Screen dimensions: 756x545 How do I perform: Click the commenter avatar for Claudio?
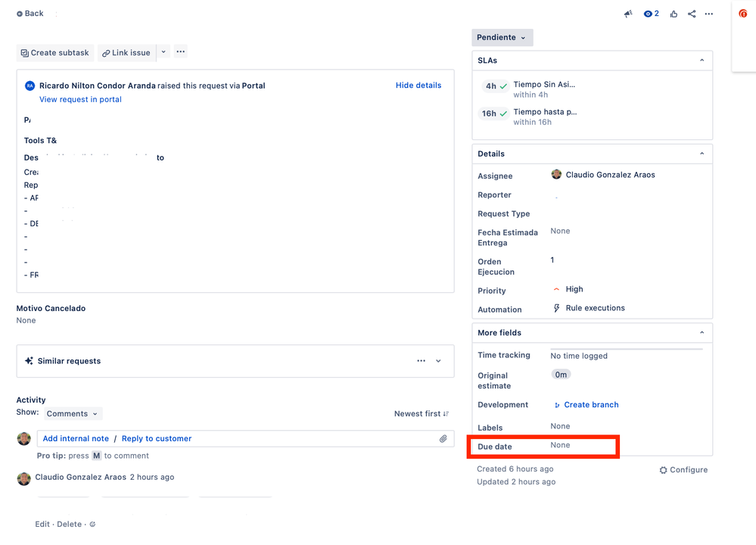(x=23, y=478)
